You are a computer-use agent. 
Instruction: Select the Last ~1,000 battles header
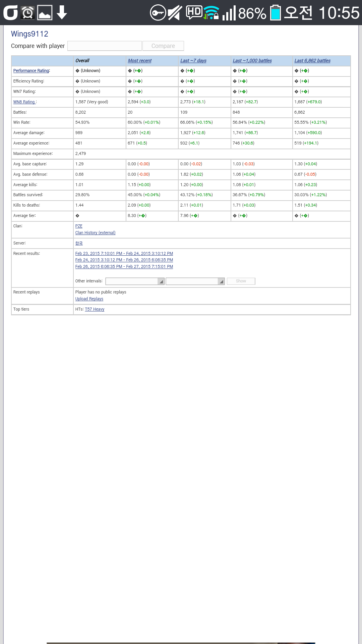pyautogui.click(x=252, y=61)
